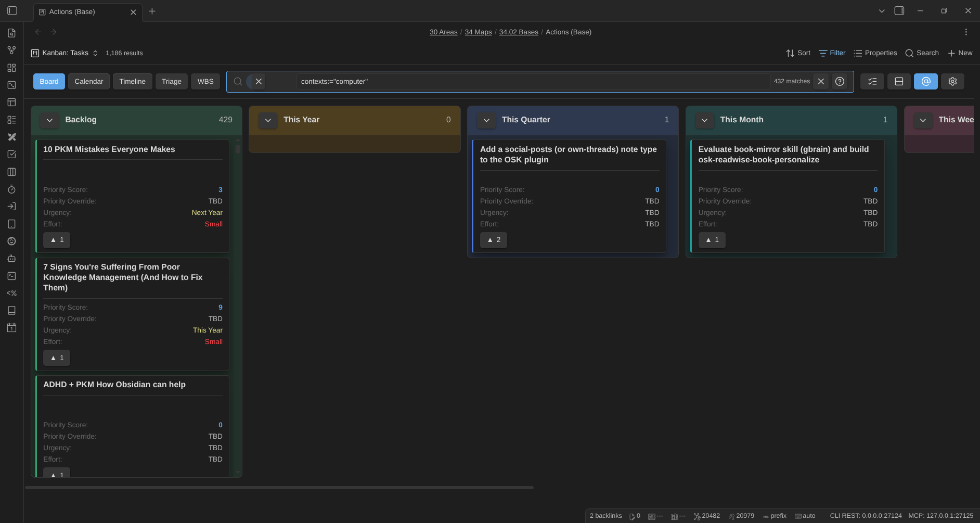Click the smiley face ribbon icon
Viewport: 980px width, 523px height.
11,241
